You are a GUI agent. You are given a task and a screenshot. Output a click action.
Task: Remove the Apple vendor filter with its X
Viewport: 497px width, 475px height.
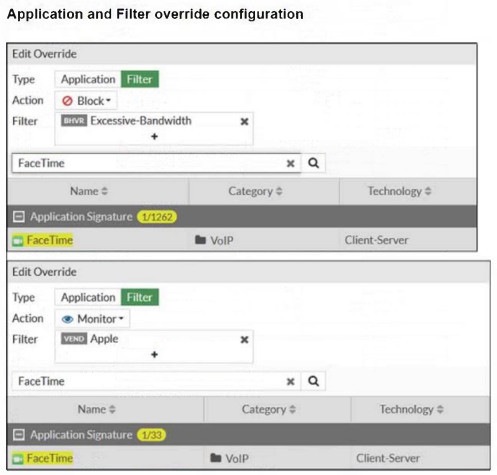244,340
